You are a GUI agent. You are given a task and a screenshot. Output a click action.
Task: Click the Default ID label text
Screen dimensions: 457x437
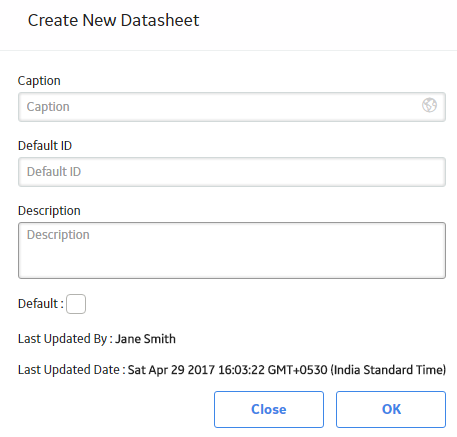(45, 146)
